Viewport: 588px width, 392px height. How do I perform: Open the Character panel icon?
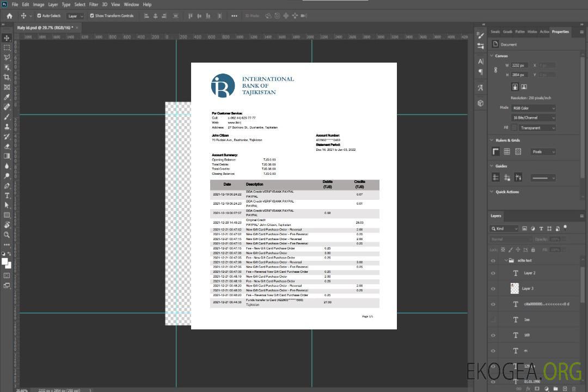480,62
